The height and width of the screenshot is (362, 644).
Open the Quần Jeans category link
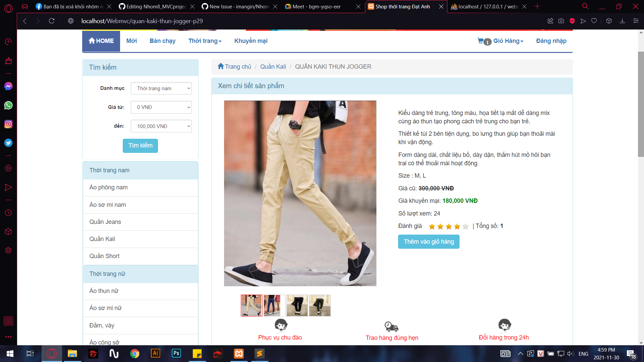pos(105,222)
